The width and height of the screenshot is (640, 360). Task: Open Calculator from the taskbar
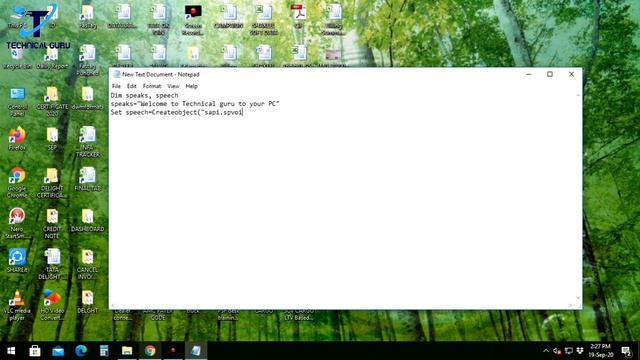pos(104,351)
